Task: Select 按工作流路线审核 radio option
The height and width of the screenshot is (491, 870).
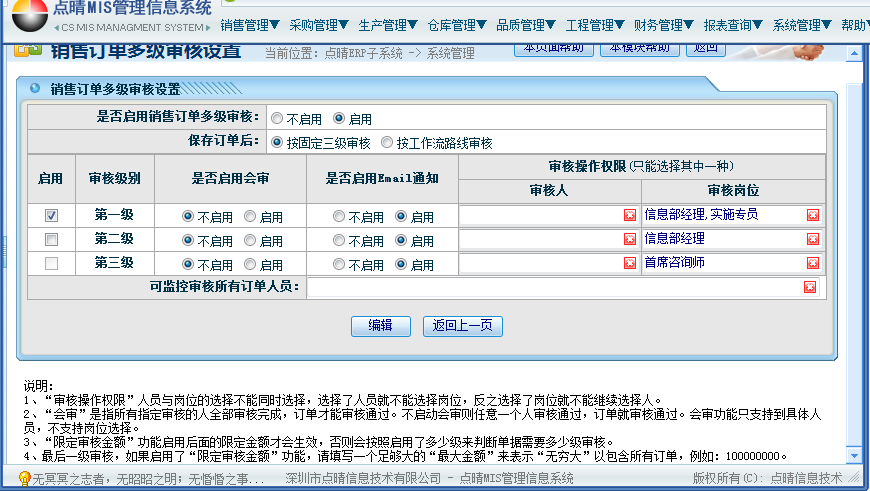Action: tap(387, 143)
